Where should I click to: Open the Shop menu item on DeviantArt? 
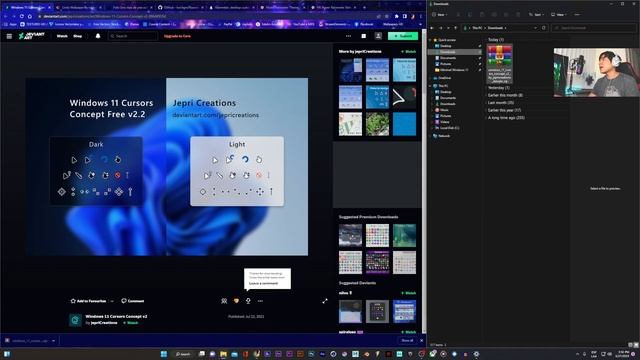click(78, 36)
